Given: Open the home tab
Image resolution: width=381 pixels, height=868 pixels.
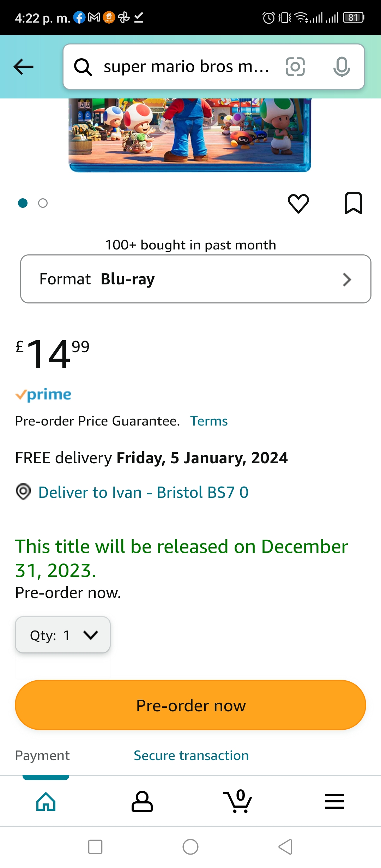Looking at the screenshot, I should [46, 801].
